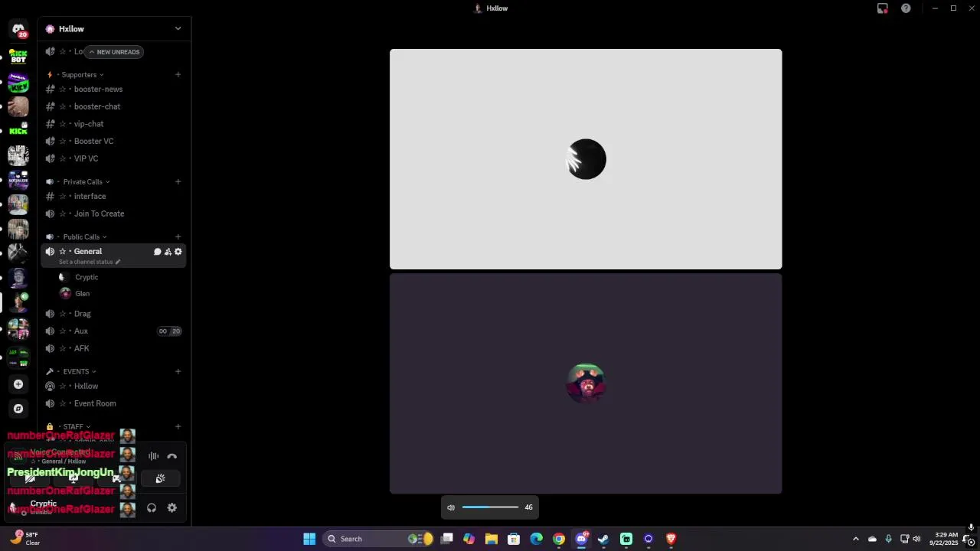Click the Share Your Screen icon
Screen dimensions: 980x551
tap(73, 478)
